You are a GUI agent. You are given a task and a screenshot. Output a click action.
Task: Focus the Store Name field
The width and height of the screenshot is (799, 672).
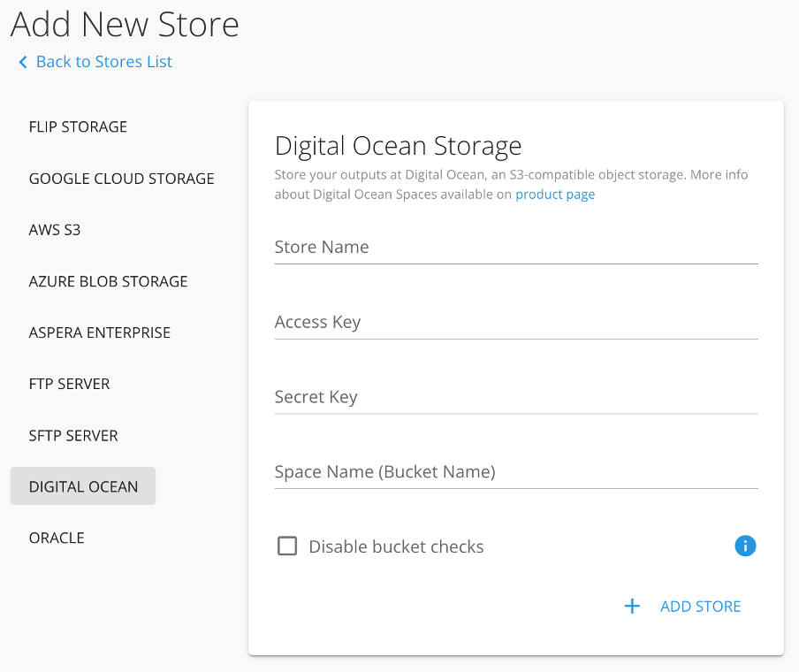click(516, 248)
